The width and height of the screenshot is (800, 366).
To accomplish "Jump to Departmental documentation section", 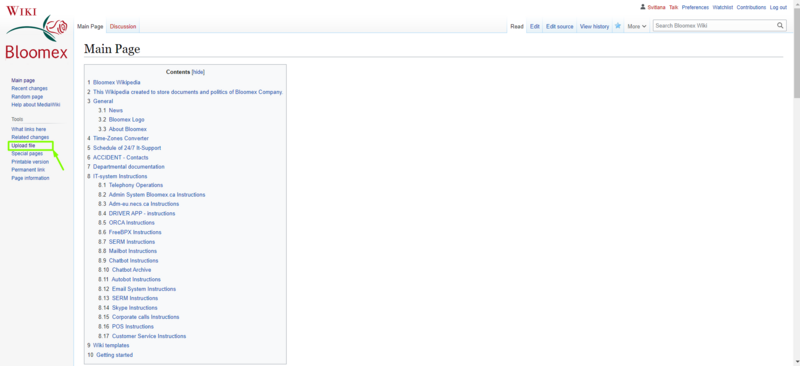I will point(129,167).
